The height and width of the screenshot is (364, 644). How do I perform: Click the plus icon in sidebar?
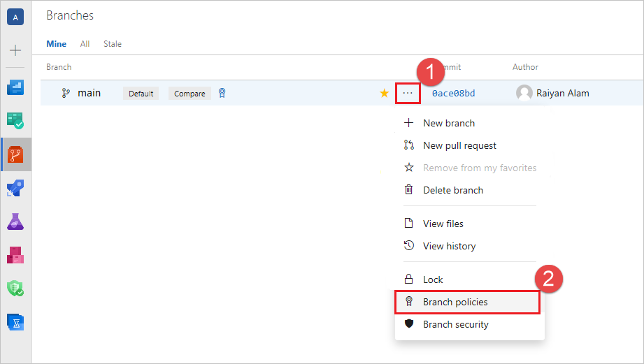(15, 50)
